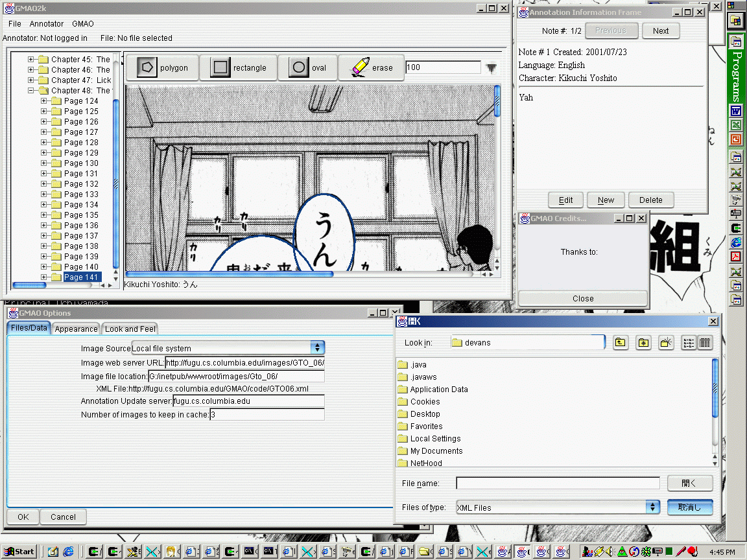Open the Windows Start menu
The image size is (747, 560).
point(19,552)
